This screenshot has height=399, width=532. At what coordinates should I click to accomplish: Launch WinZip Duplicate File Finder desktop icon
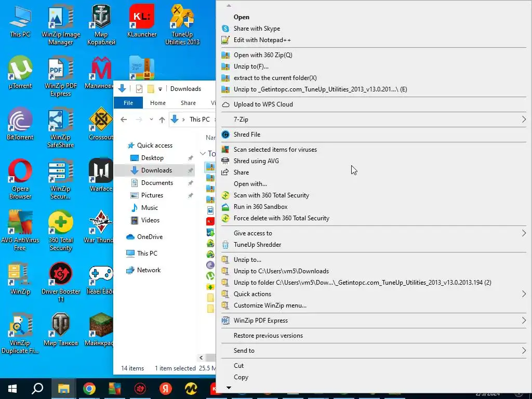point(20,334)
